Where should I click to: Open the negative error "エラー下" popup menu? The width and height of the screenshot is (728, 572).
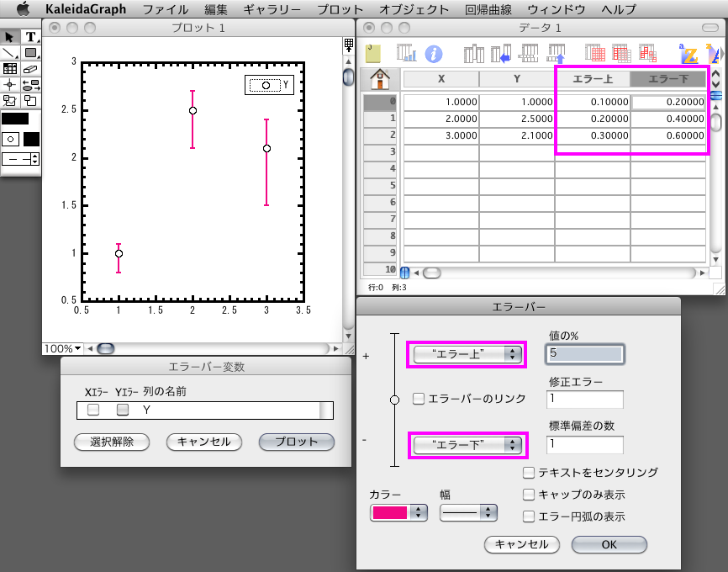pyautogui.click(x=467, y=445)
